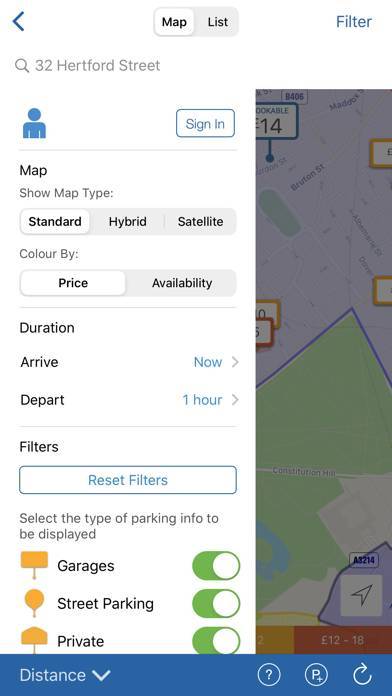Screen dimensions: 392x696
Task: Switch off the Private parking toggle
Action: 216,641
